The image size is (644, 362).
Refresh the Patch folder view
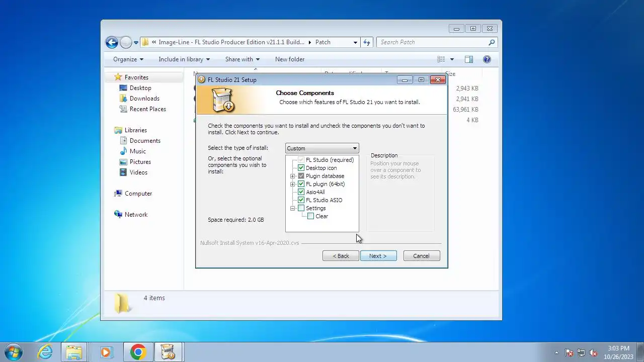click(x=367, y=42)
